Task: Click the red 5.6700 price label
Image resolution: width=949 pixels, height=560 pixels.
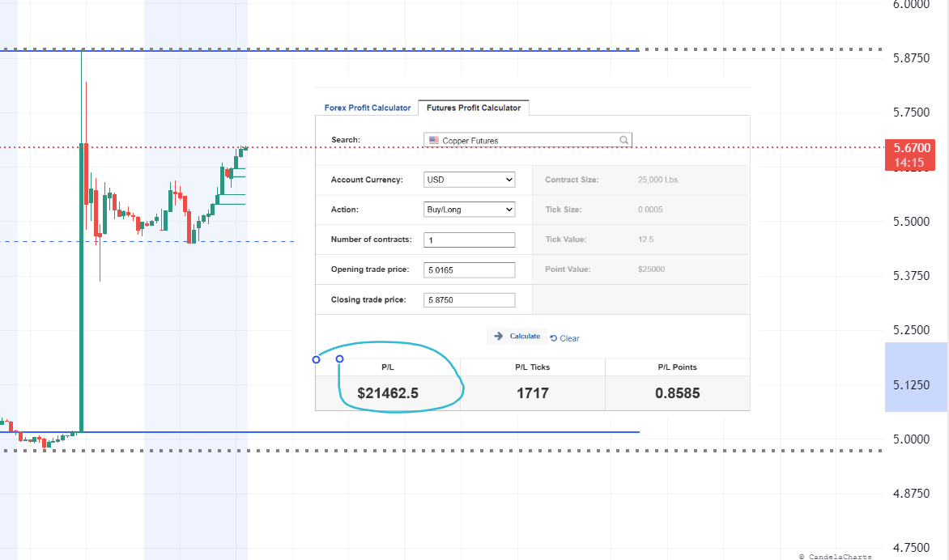Action: point(909,155)
